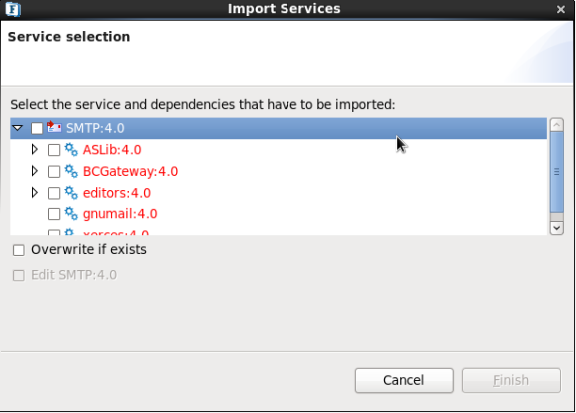The image size is (576, 413).
Task: Click the ASLib:4.0 gear icon
Action: click(71, 150)
